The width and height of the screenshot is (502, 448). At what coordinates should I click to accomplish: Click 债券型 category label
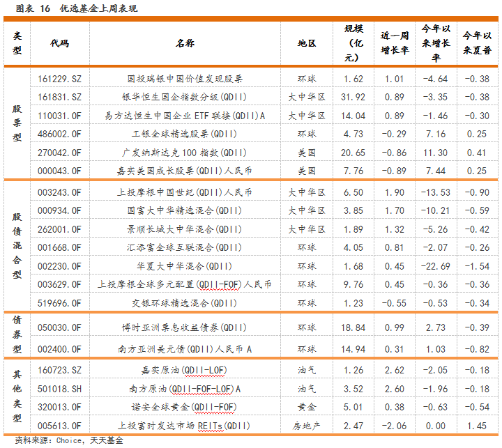click(x=17, y=334)
